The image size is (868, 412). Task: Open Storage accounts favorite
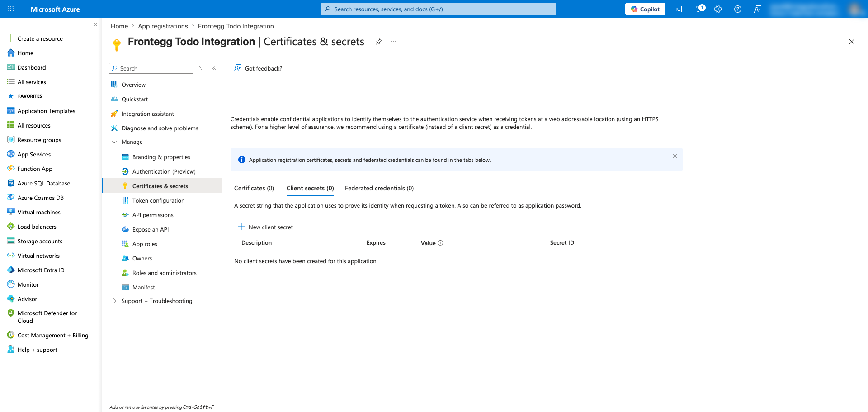pos(35,241)
